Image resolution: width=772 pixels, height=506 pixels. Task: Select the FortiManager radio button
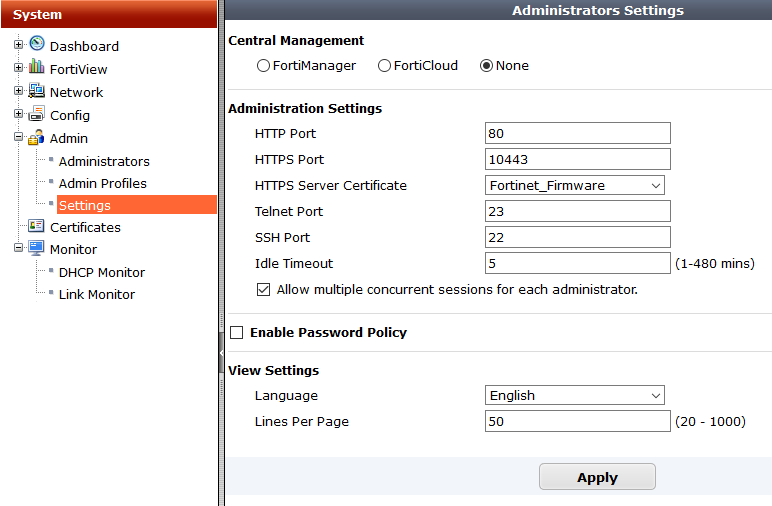tap(264, 66)
